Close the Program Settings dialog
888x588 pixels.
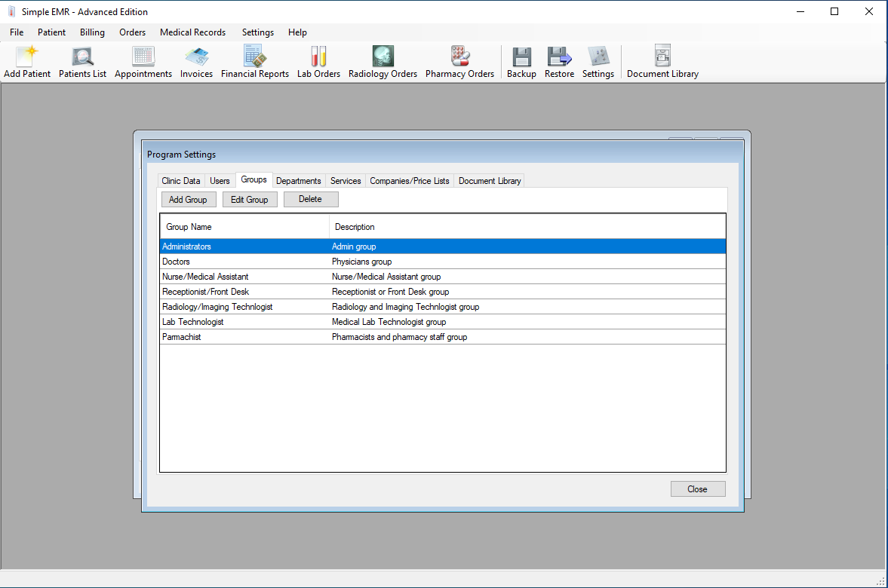(697, 488)
